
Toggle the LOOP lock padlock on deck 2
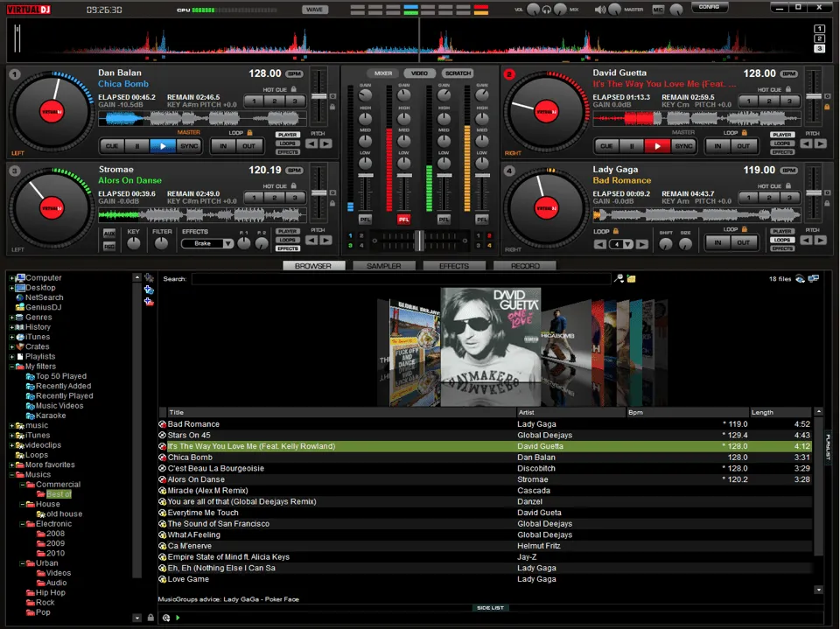745,132
